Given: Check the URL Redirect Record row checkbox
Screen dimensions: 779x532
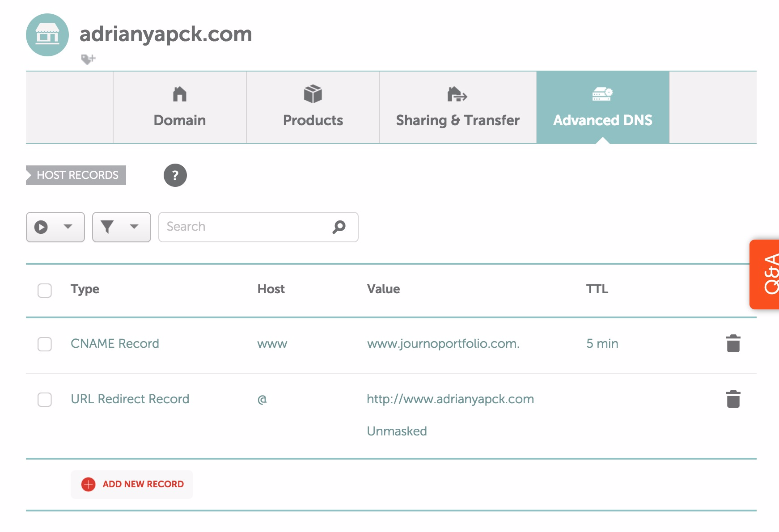Looking at the screenshot, I should coord(45,399).
